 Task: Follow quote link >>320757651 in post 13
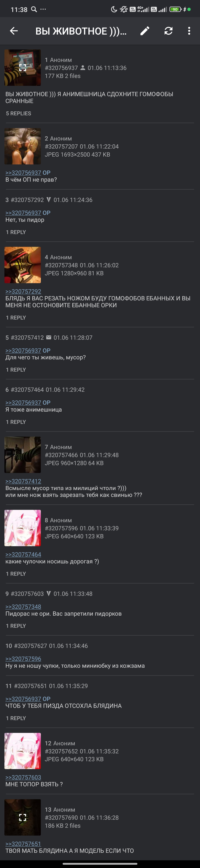pos(23,843)
